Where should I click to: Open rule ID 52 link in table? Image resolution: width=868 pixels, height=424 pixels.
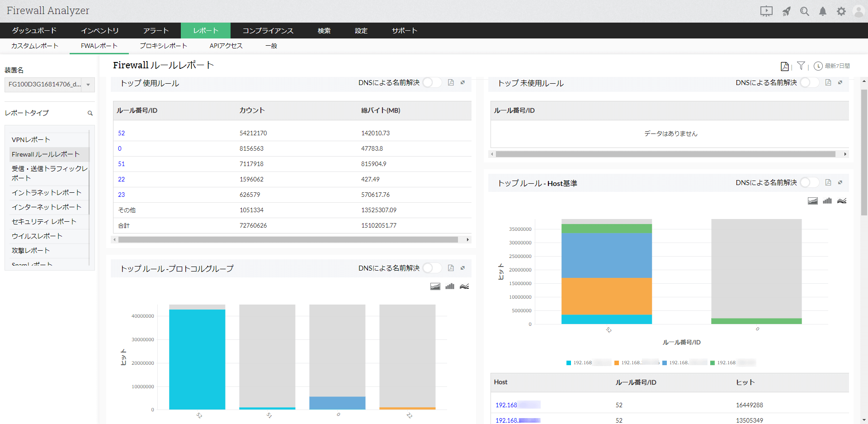point(121,133)
